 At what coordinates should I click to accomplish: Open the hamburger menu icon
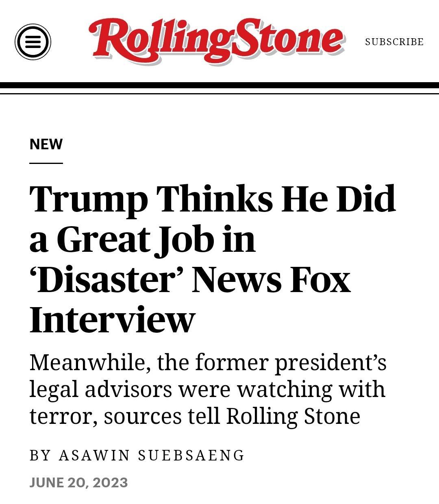(33, 42)
